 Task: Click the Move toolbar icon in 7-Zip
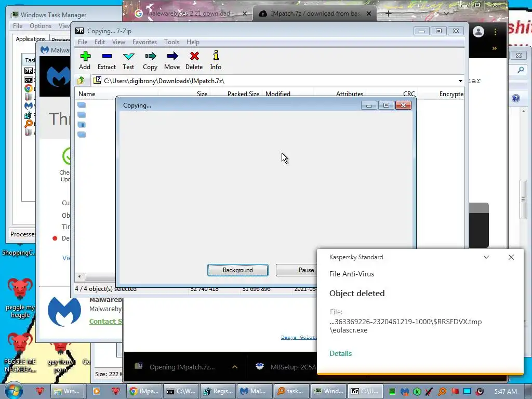[172, 60]
